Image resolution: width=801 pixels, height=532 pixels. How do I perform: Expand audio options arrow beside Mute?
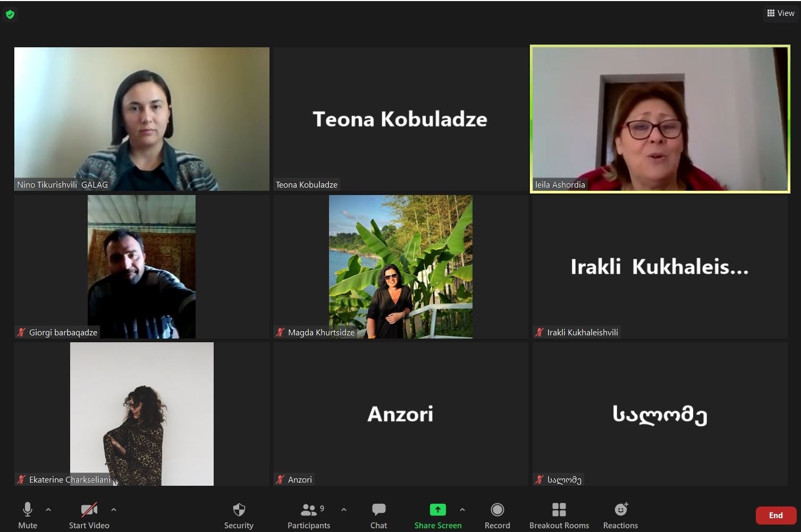(x=48, y=510)
